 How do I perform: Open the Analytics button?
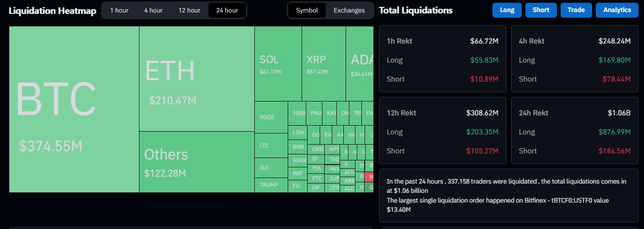[617, 10]
